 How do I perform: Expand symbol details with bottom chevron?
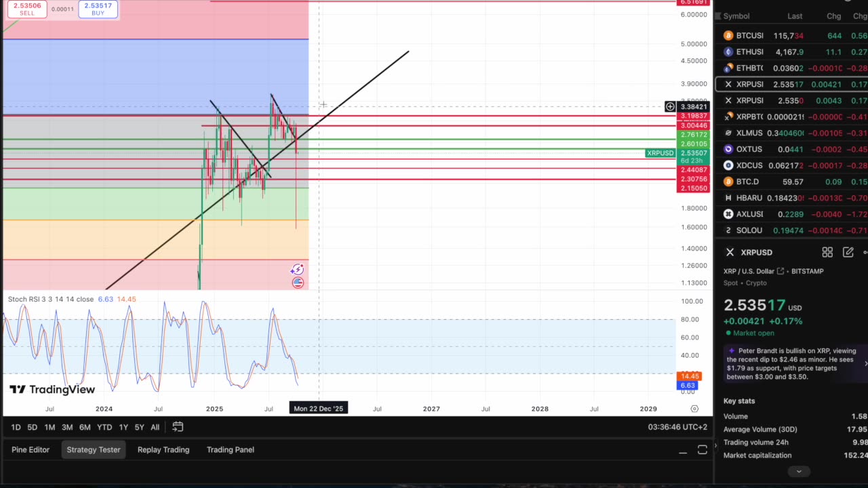coord(799,471)
